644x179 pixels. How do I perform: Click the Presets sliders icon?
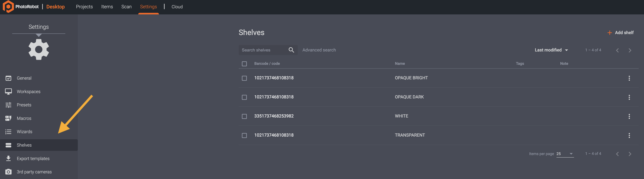[8, 105]
